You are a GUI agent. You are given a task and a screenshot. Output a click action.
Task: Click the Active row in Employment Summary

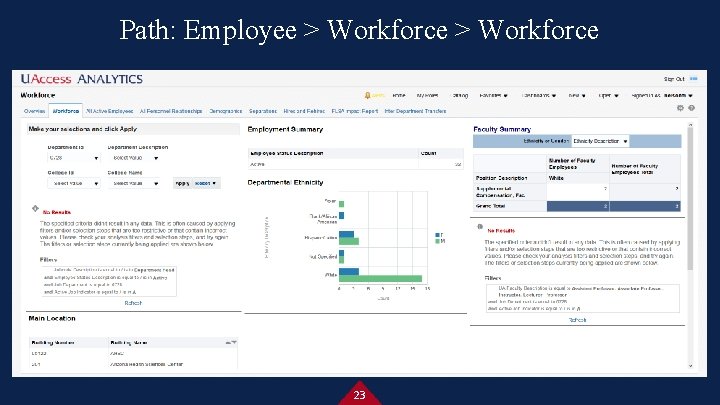point(355,164)
